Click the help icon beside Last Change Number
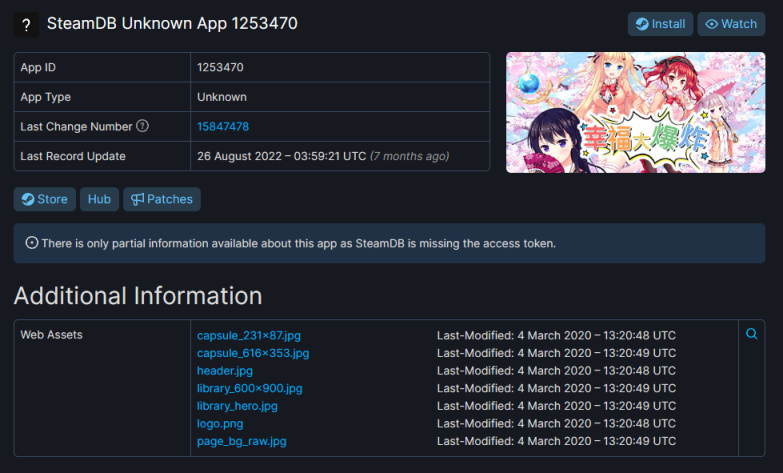This screenshot has height=473, width=783. (142, 126)
